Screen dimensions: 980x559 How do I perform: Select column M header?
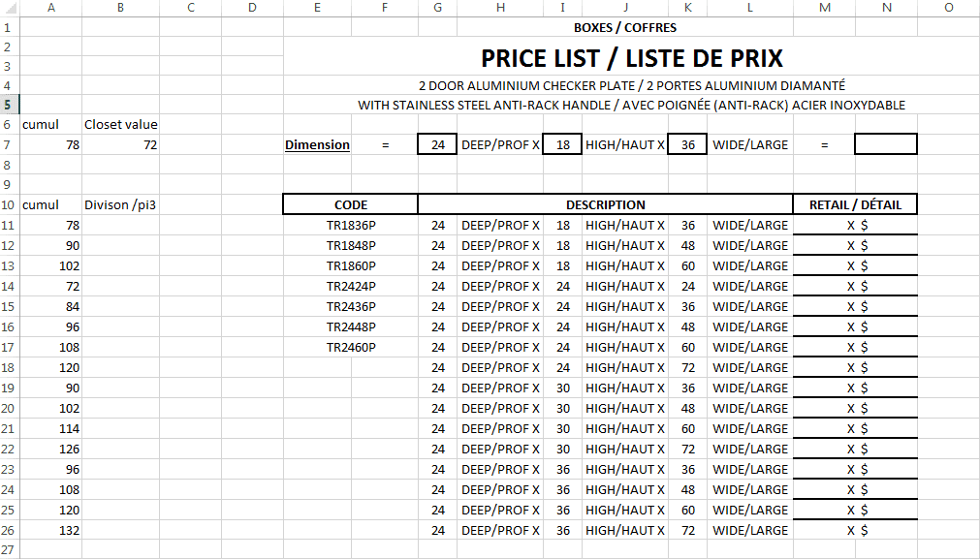point(824,8)
